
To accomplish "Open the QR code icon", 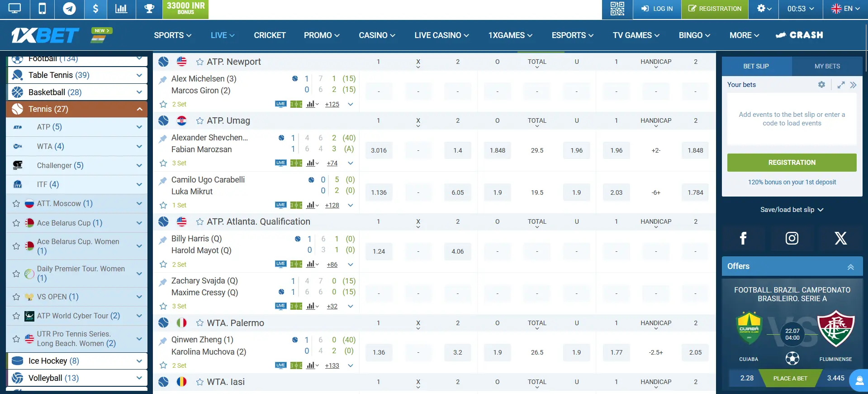I will [x=617, y=9].
